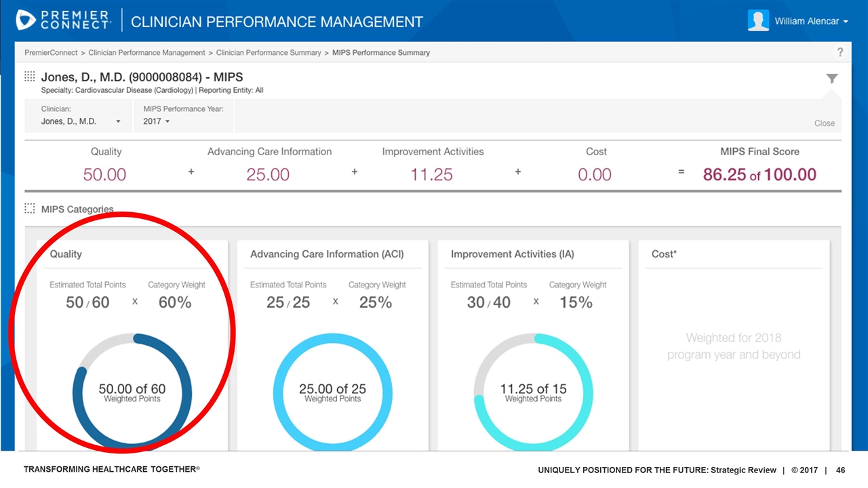Click the ACI estimated points 25 / 25
This screenshot has height=488, width=868.
(x=288, y=302)
